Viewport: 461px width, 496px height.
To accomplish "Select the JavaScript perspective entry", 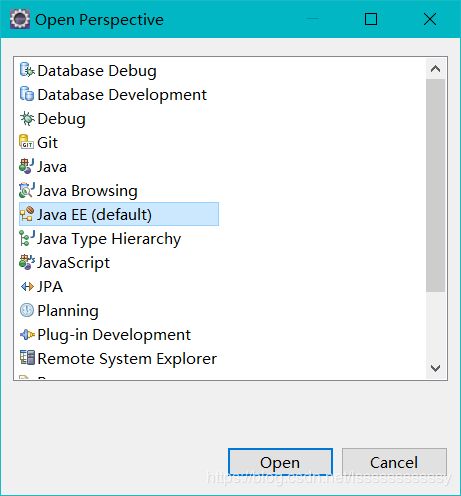I will tap(64, 263).
